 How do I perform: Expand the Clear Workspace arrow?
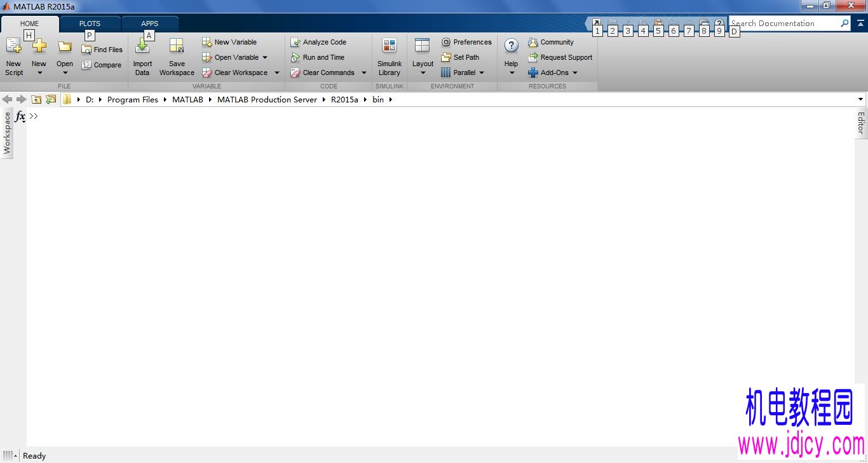pyautogui.click(x=277, y=73)
